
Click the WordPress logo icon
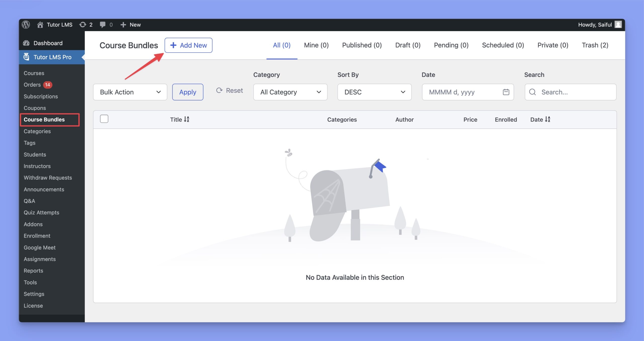pyautogui.click(x=26, y=25)
